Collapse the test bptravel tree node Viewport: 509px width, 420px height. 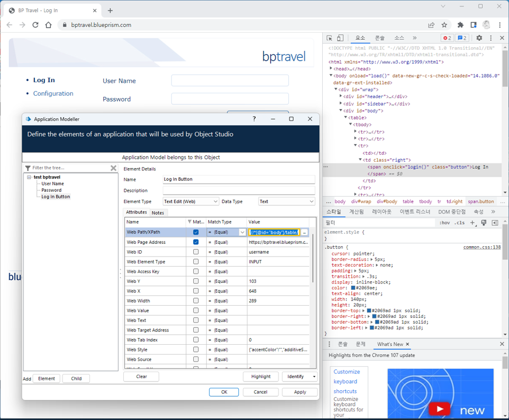click(x=29, y=177)
